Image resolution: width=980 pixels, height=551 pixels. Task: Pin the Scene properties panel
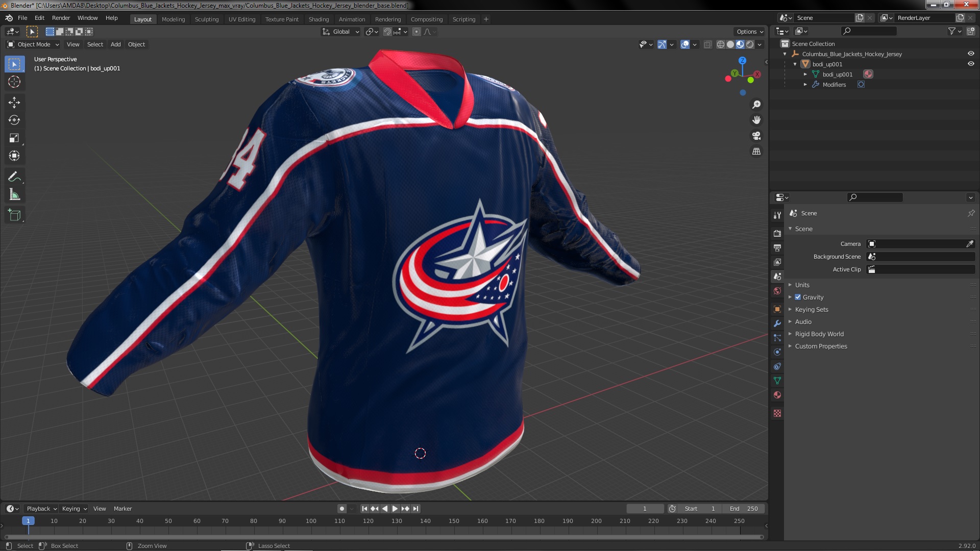971,213
